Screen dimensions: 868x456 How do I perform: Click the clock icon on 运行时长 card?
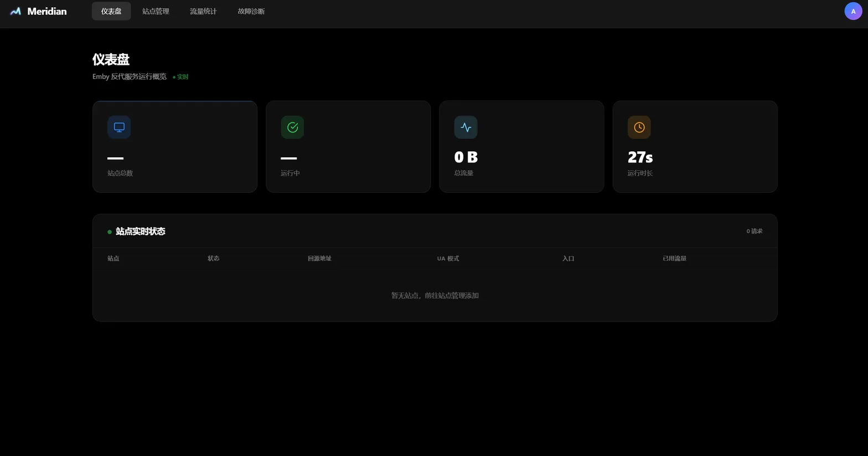pyautogui.click(x=639, y=127)
